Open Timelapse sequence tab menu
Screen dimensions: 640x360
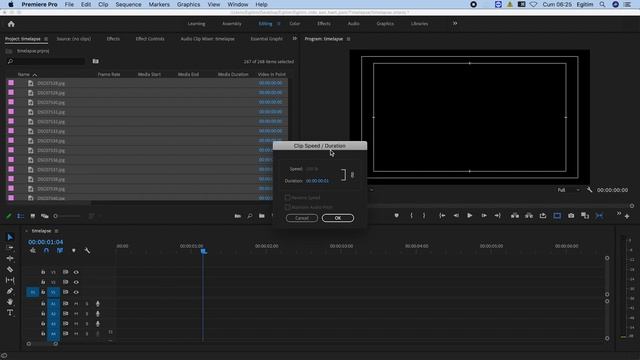pyautogui.click(x=56, y=231)
